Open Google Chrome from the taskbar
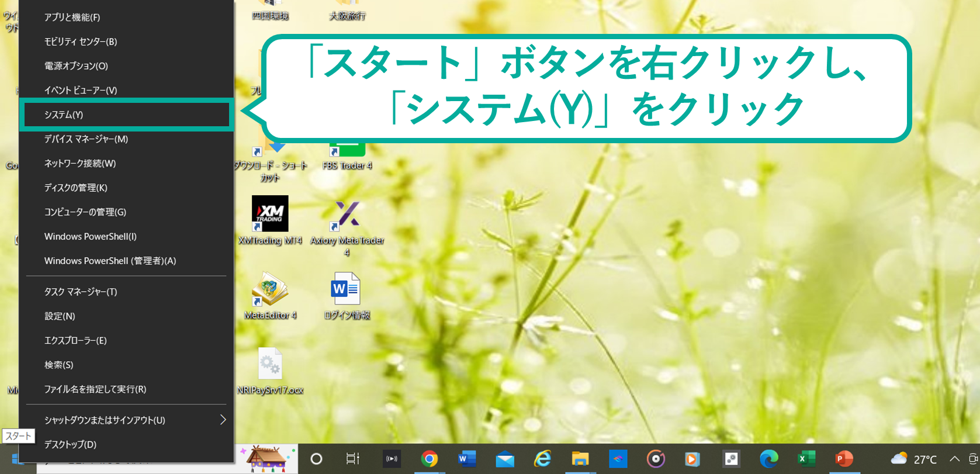Image resolution: width=980 pixels, height=474 pixels. pos(430,459)
